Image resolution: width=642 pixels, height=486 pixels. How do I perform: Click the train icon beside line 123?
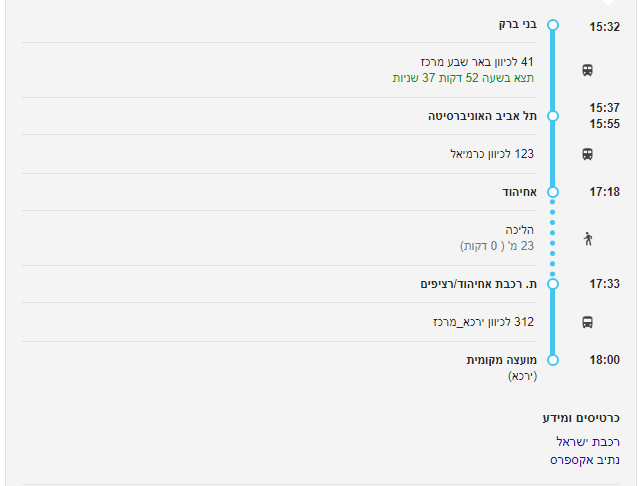pos(587,154)
